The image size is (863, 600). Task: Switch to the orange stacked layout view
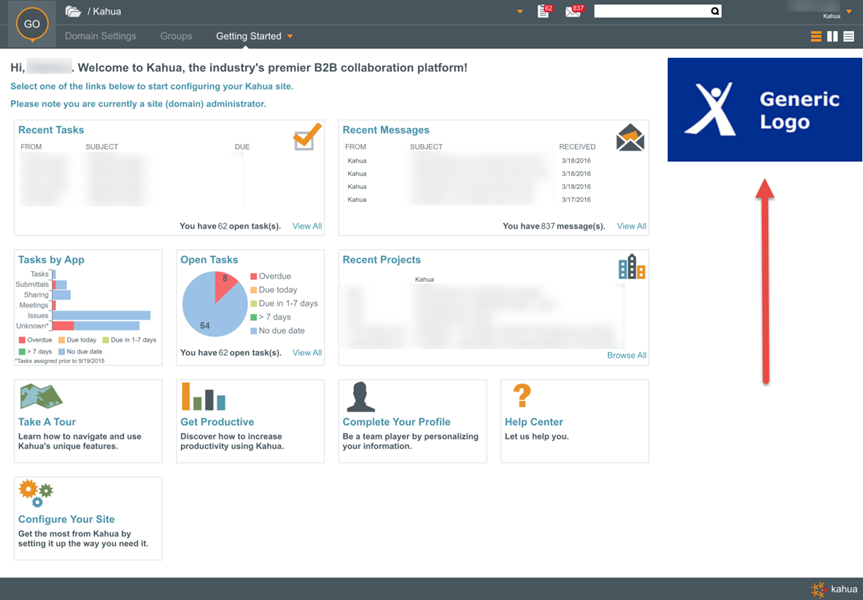[816, 37]
